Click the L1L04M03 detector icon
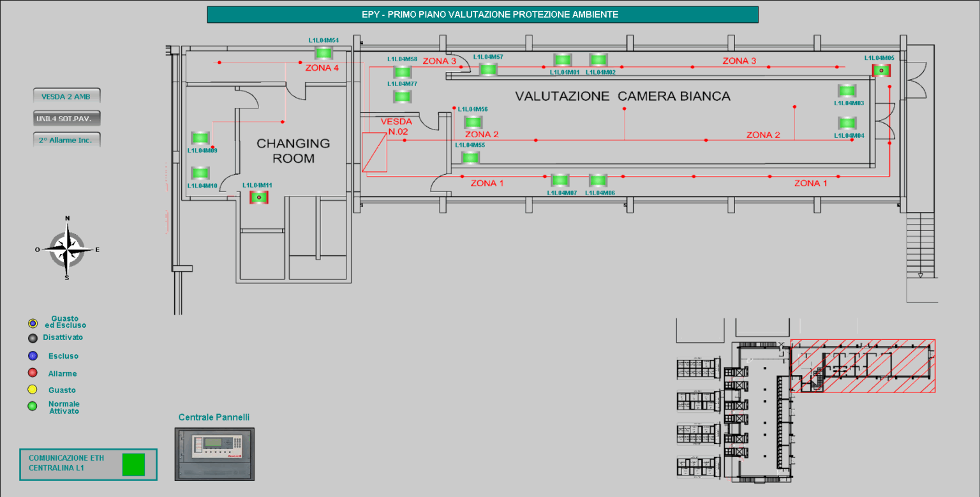The height and width of the screenshot is (497, 980). tap(847, 91)
